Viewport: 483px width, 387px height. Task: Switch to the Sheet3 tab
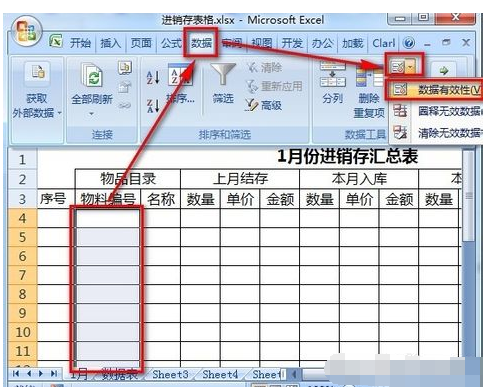click(x=171, y=375)
